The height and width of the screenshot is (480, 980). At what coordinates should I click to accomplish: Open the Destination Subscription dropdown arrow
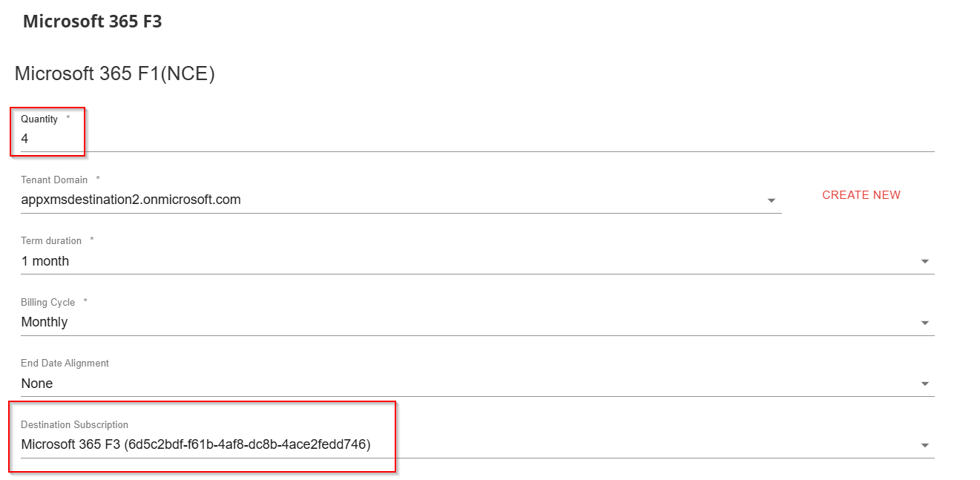coord(924,445)
